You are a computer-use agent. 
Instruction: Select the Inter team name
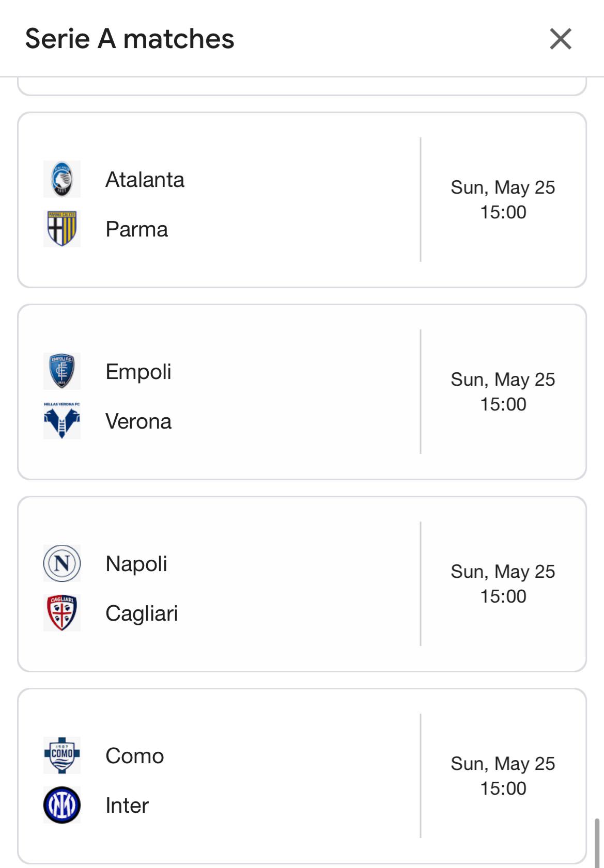click(x=127, y=806)
